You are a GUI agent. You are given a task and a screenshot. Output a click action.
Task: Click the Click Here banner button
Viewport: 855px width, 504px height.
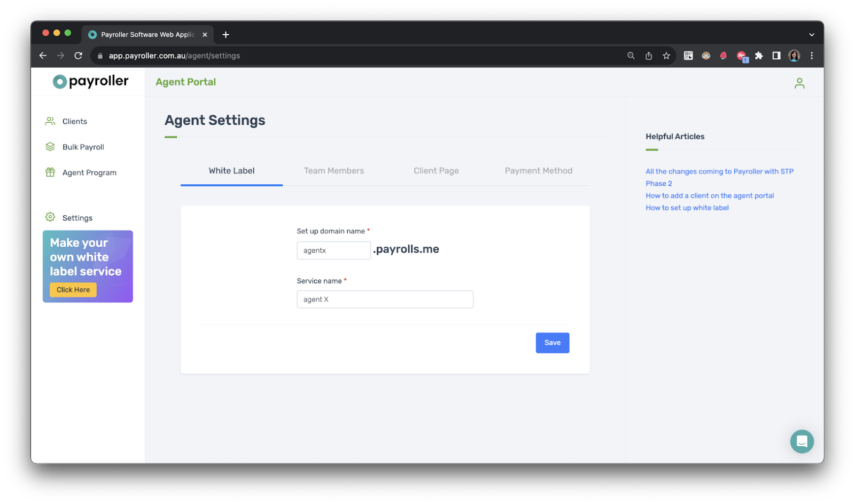(73, 290)
